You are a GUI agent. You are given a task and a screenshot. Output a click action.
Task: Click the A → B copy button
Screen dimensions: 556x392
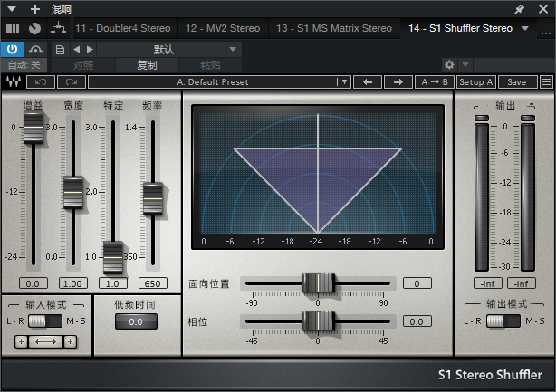coord(435,81)
